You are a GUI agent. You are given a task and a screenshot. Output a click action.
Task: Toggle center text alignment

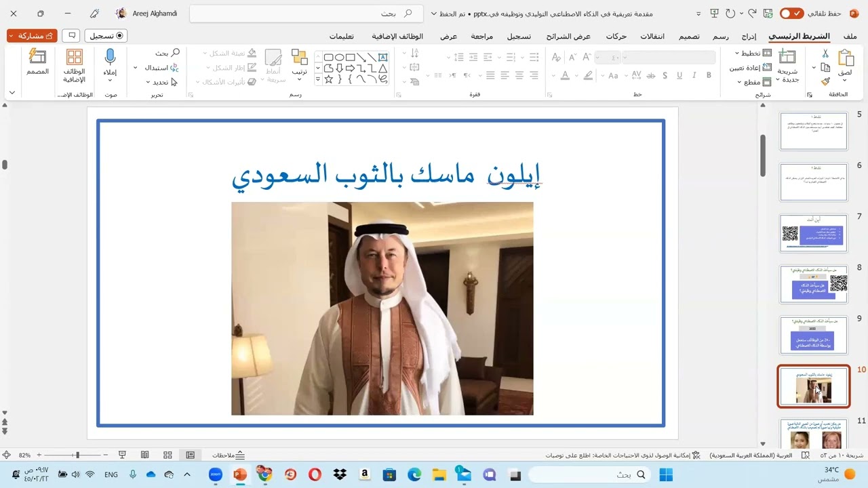[x=519, y=75]
